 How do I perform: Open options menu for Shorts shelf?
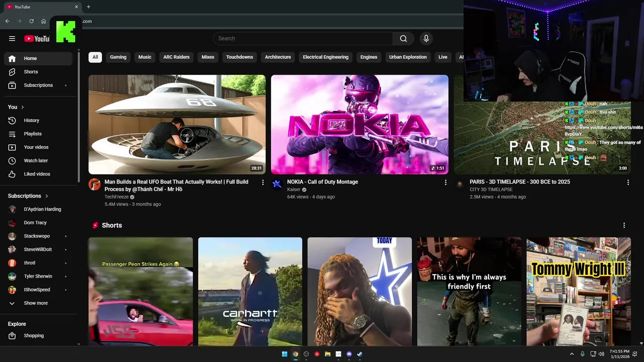(624, 226)
